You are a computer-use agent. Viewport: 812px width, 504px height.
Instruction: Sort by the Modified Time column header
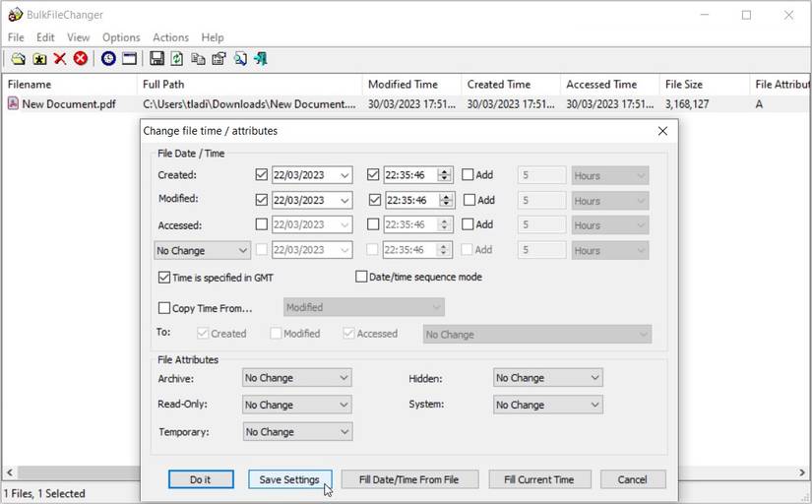click(411, 84)
